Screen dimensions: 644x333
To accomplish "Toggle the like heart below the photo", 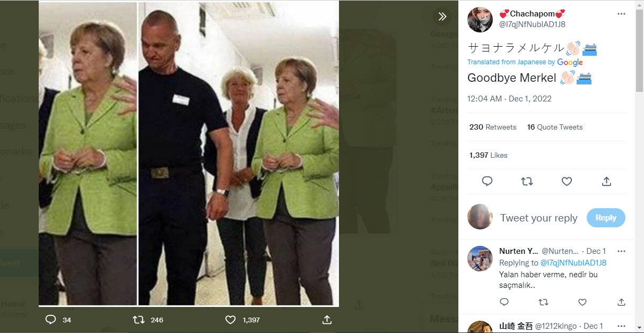I will pyautogui.click(x=230, y=320).
